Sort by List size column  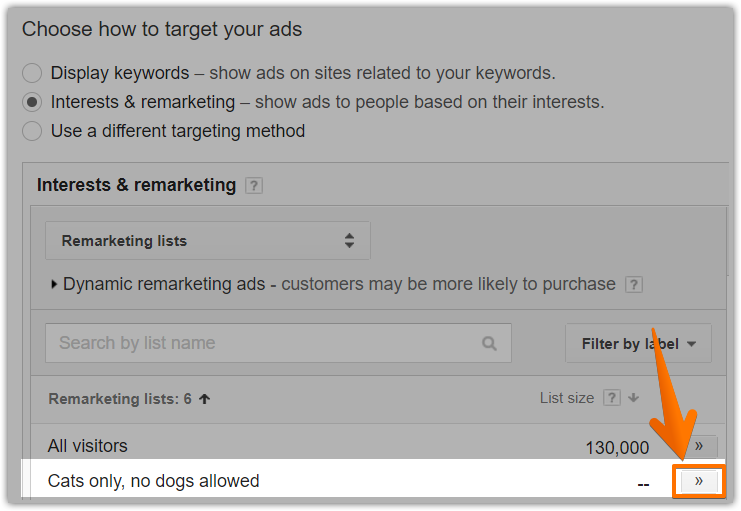point(567,398)
